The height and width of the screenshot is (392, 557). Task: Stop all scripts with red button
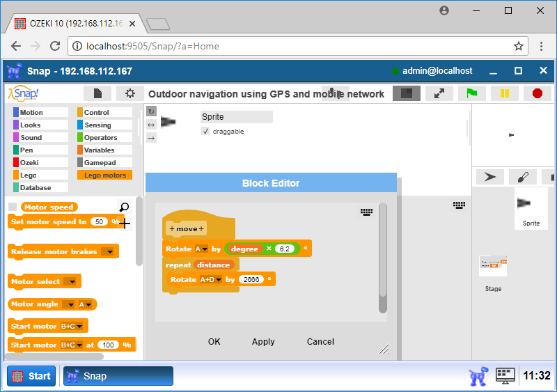[x=538, y=93]
